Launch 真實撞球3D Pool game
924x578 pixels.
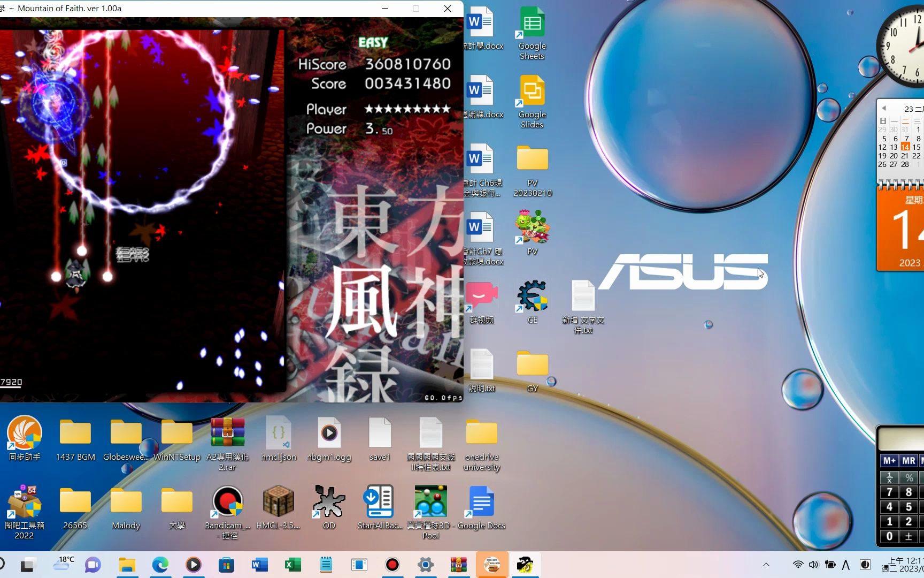coord(430,512)
